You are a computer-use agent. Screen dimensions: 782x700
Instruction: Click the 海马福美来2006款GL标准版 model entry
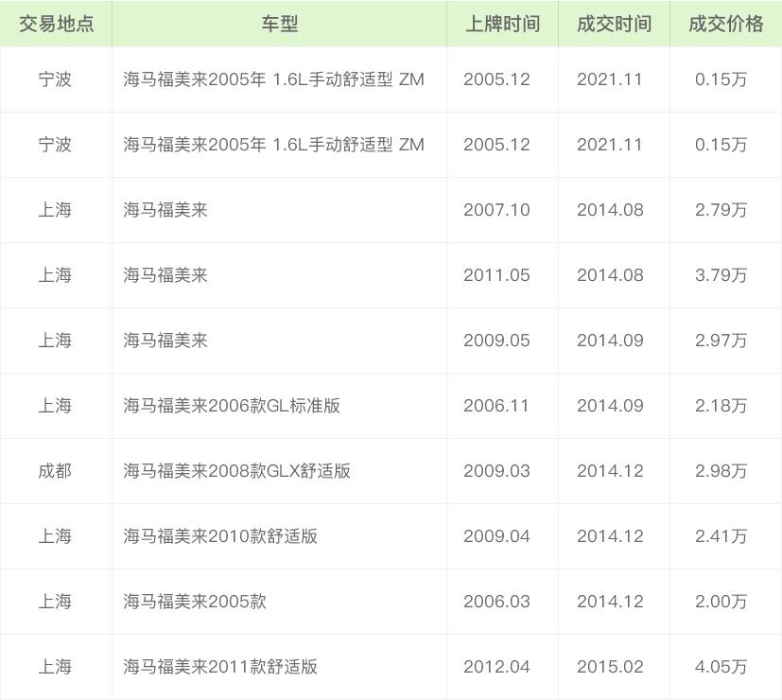point(232,406)
